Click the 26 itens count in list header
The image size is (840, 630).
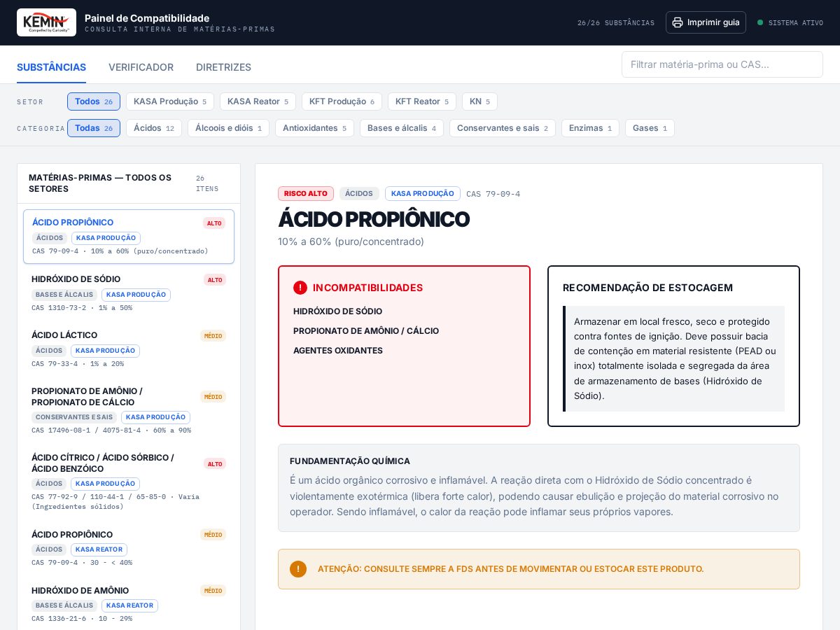pyautogui.click(x=207, y=183)
